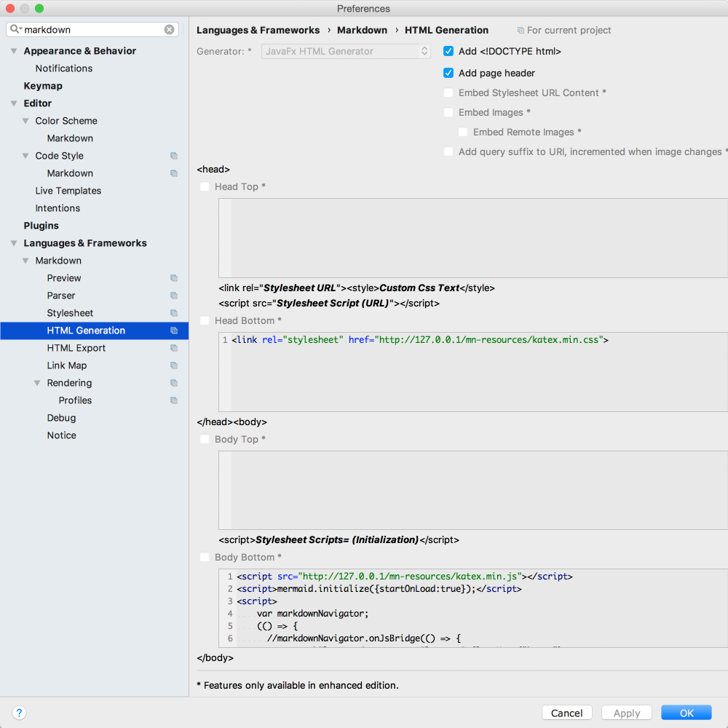Collapse the Color Scheme node
Image resolution: width=728 pixels, height=728 pixels.
[x=25, y=121]
